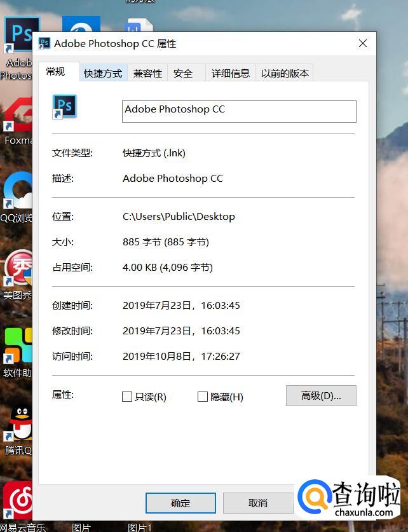Click the 访问时间 value 2019年10月8日
The width and height of the screenshot is (408, 532).
[x=181, y=356]
